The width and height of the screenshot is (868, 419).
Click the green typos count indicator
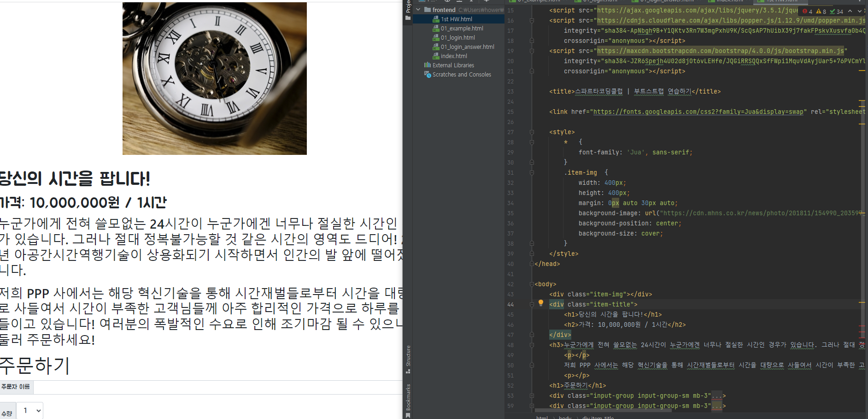tap(836, 12)
